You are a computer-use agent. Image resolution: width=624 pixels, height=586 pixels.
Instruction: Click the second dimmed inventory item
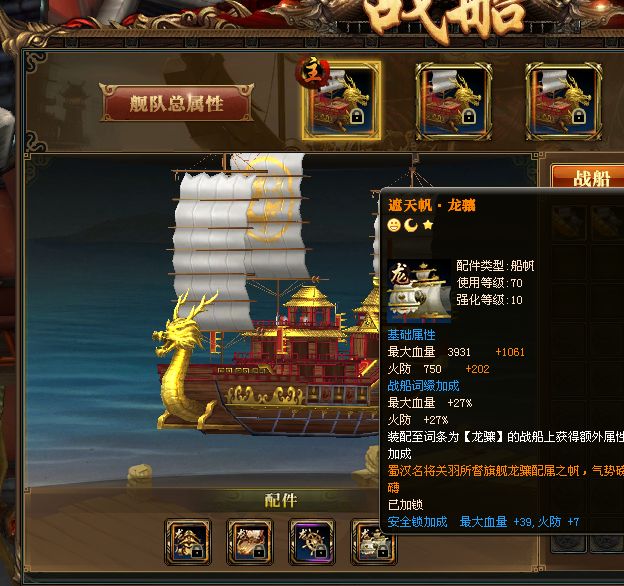tap(607, 223)
